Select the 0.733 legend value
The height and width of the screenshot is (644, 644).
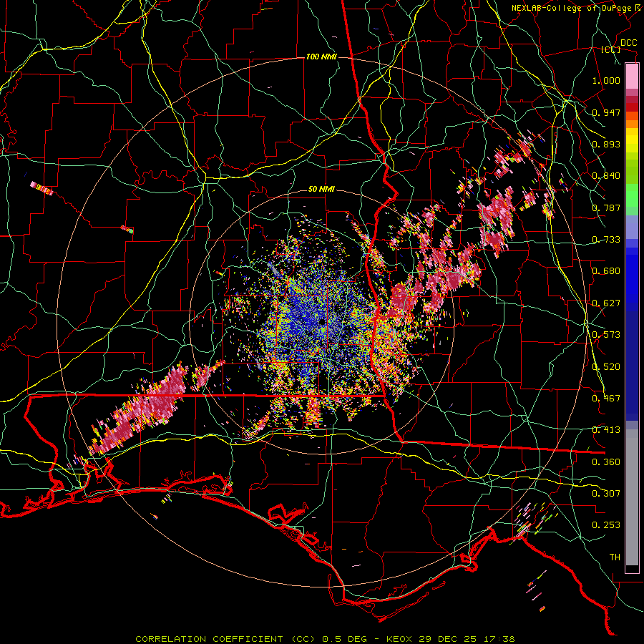click(606, 240)
